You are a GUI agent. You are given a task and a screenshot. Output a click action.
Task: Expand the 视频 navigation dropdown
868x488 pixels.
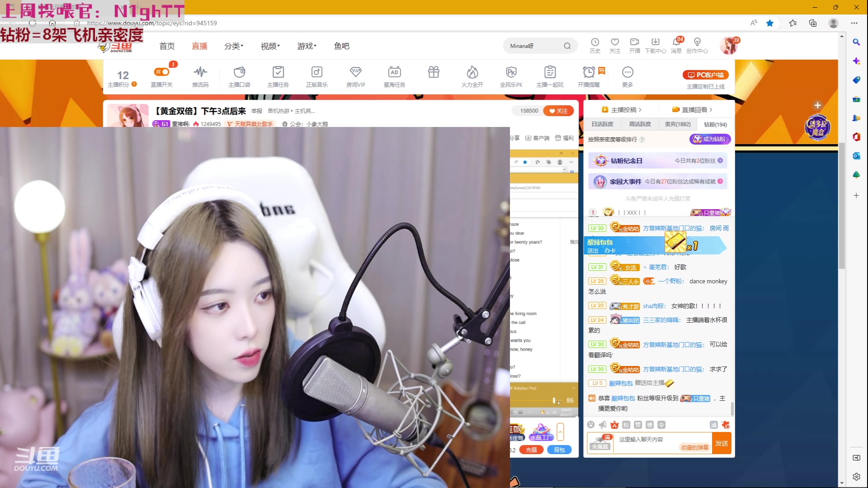tap(270, 46)
